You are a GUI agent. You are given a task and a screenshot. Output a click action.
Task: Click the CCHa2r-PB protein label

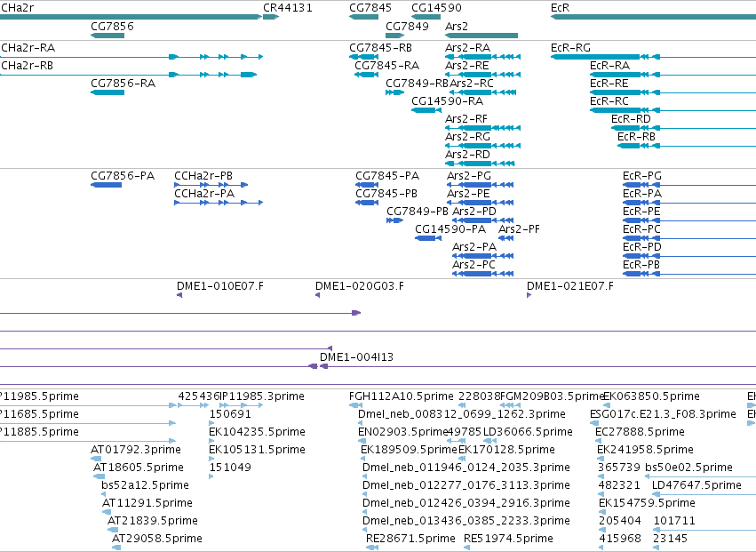pos(203,176)
